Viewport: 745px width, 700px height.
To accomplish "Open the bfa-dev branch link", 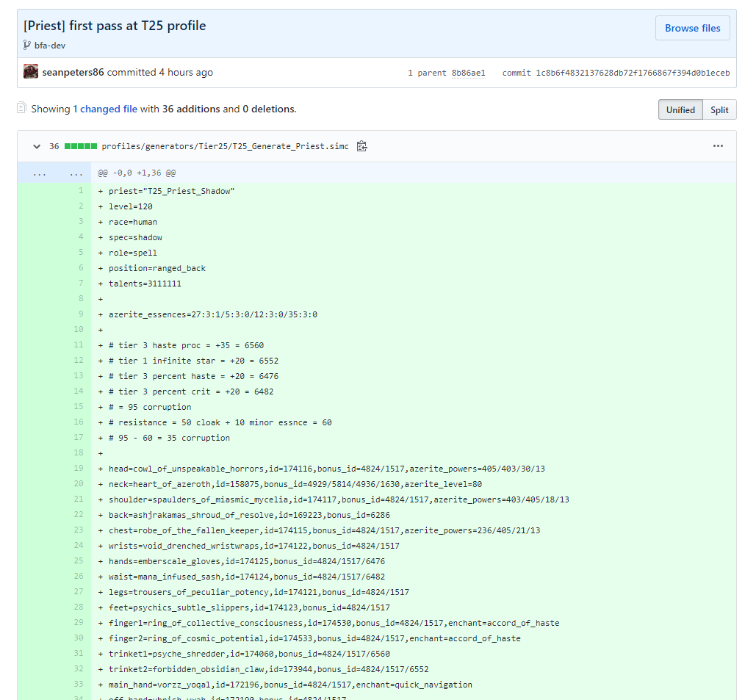I will pyautogui.click(x=49, y=46).
